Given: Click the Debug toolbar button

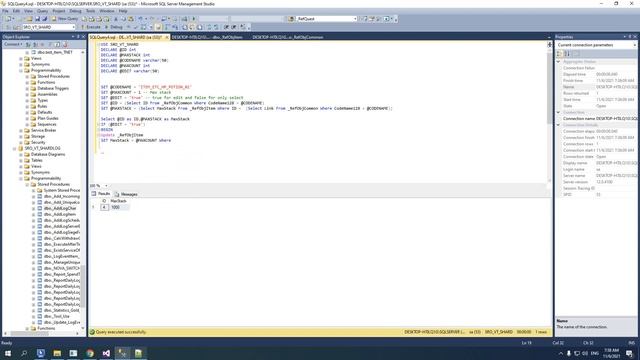Looking at the screenshot, I should tap(114, 27).
